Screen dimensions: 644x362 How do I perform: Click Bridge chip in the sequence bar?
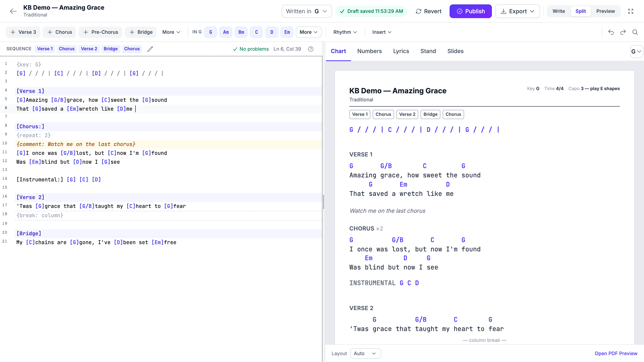click(110, 49)
